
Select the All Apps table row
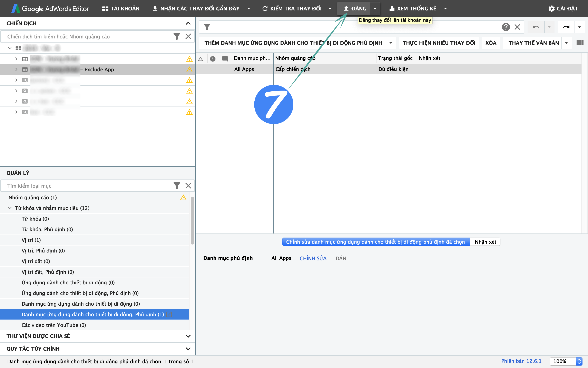[x=388, y=69]
